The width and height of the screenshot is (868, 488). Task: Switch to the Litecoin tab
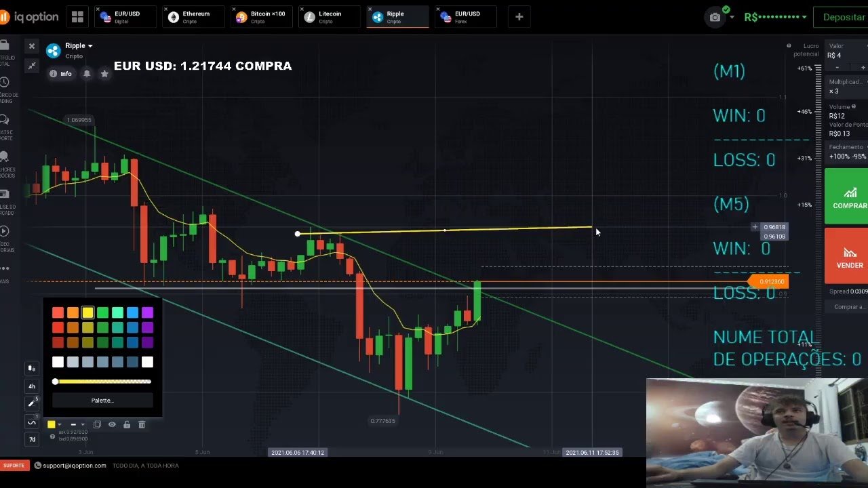330,17
